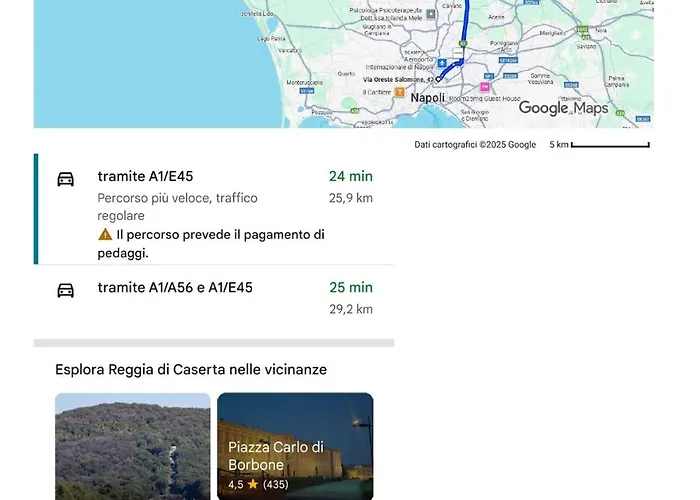Click the Giugliano in Campania map label

tap(377, 29)
